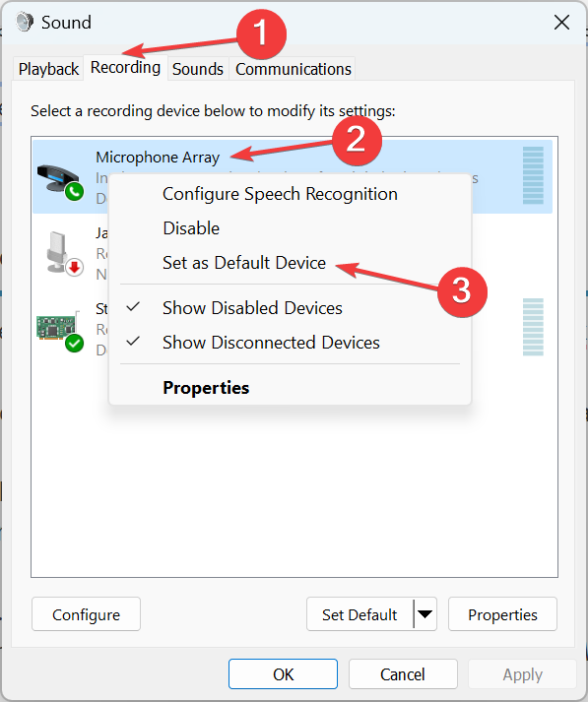The height and width of the screenshot is (702, 588).
Task: Confirm with the OK button
Action: (283, 673)
